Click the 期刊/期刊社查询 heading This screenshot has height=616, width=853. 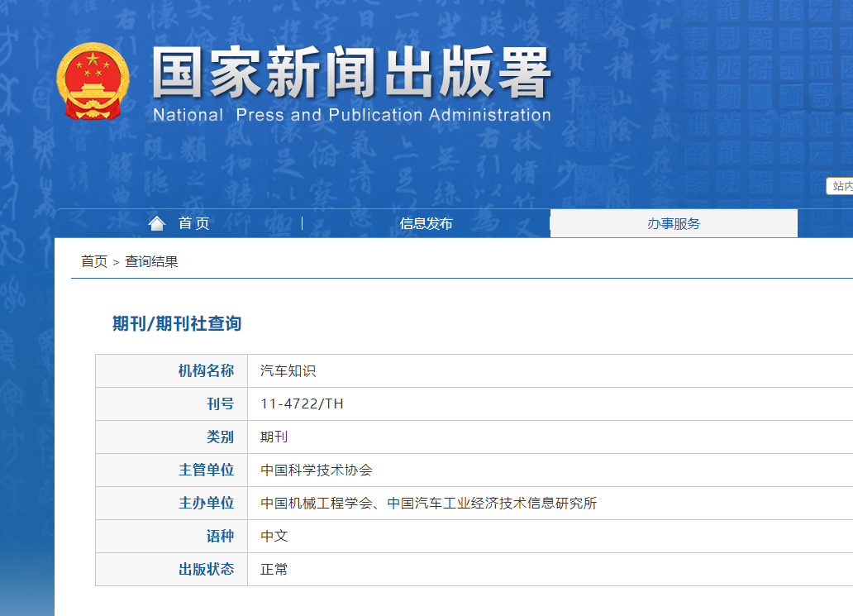coord(177,323)
